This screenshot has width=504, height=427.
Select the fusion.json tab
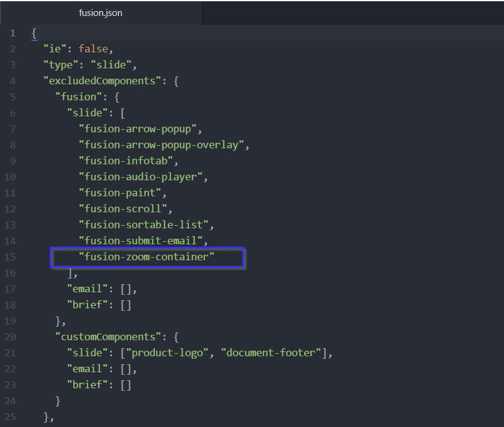(x=100, y=13)
